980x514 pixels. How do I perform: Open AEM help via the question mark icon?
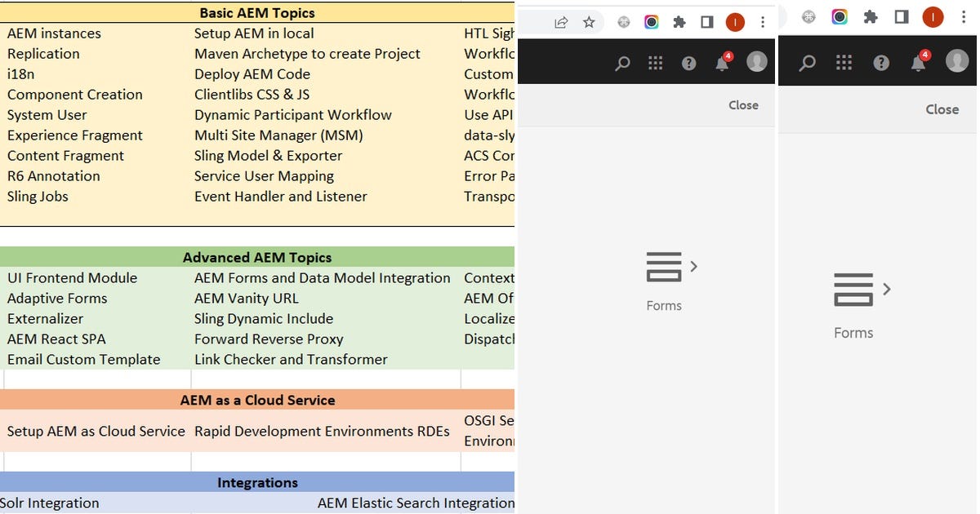click(x=688, y=62)
